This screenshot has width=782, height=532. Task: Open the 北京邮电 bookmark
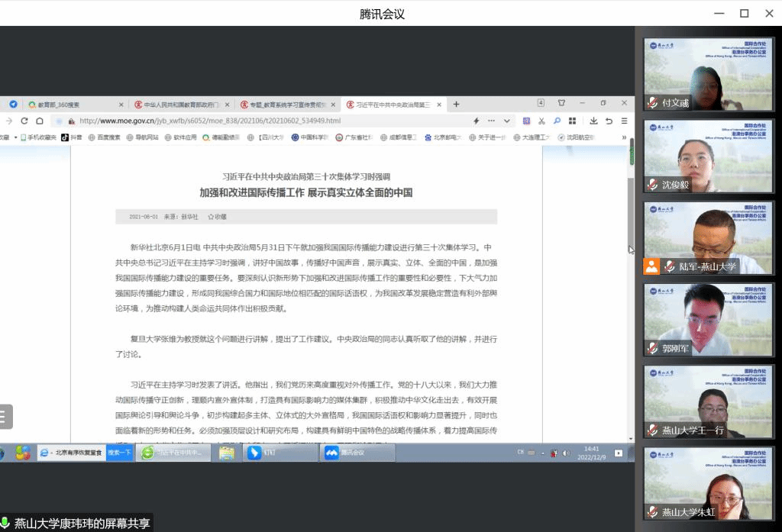[443, 137]
